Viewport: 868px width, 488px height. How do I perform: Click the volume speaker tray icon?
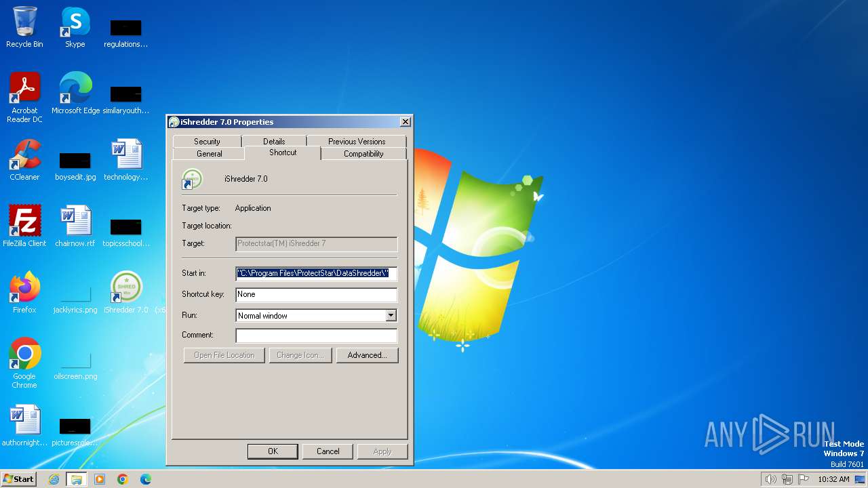770,479
